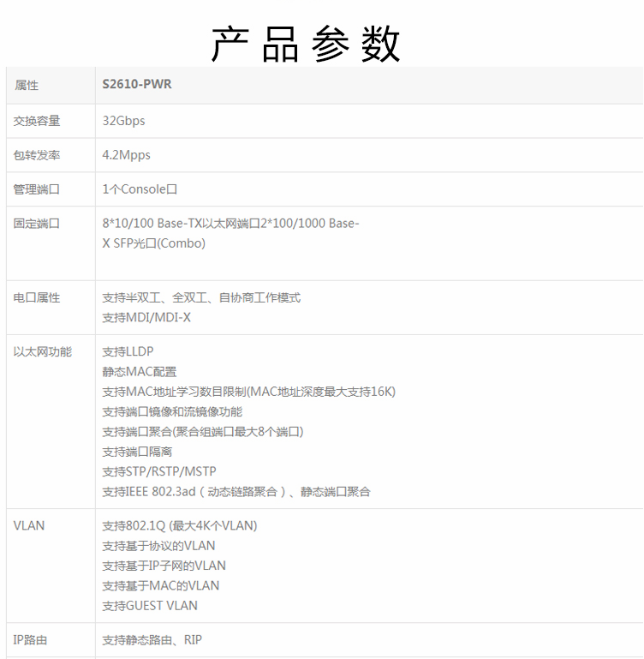Click the 交换容量 row label

click(x=37, y=121)
